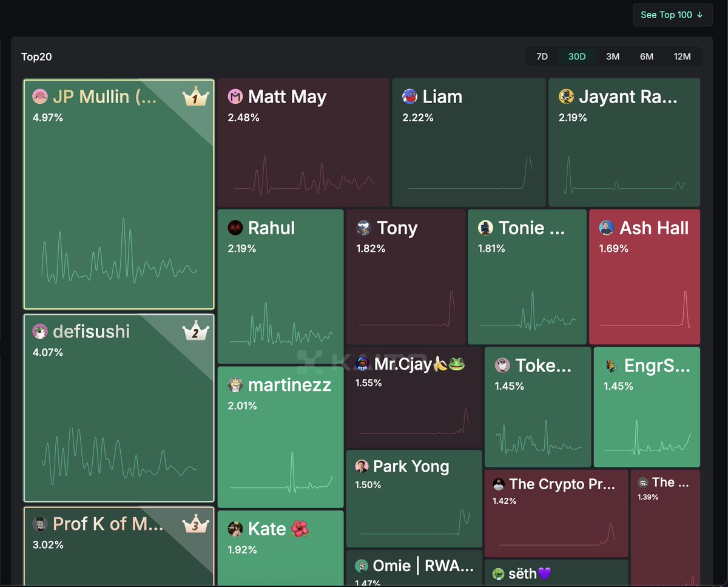Screen dimensions: 728x587
Task: Open the Matt May name link
Action: tap(287, 97)
